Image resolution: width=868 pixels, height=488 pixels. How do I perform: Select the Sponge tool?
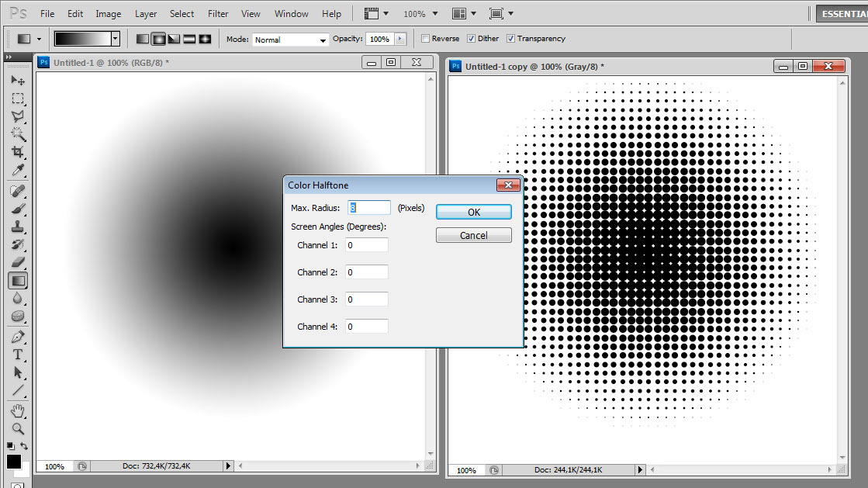(18, 317)
